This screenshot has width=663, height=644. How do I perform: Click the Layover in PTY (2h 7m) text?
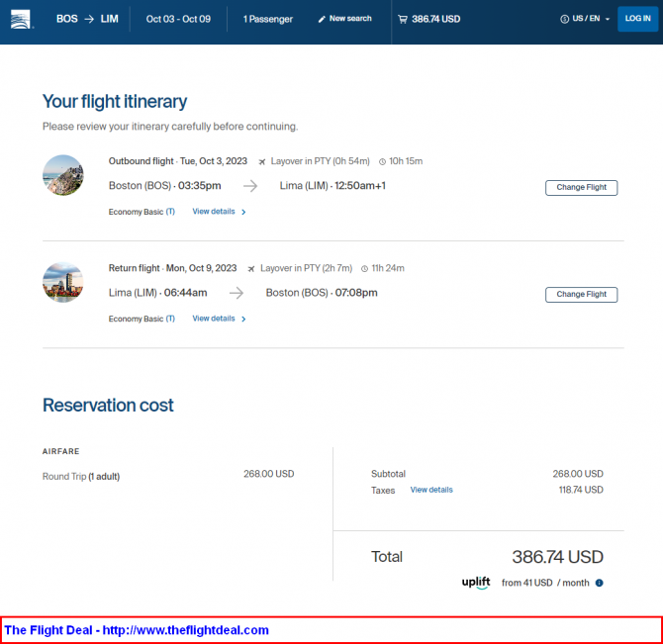(306, 268)
